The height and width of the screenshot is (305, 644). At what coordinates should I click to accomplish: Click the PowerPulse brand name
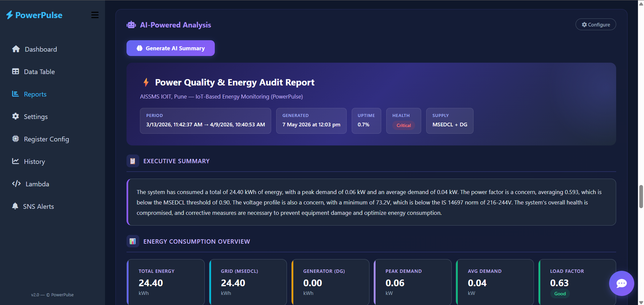coord(39,15)
